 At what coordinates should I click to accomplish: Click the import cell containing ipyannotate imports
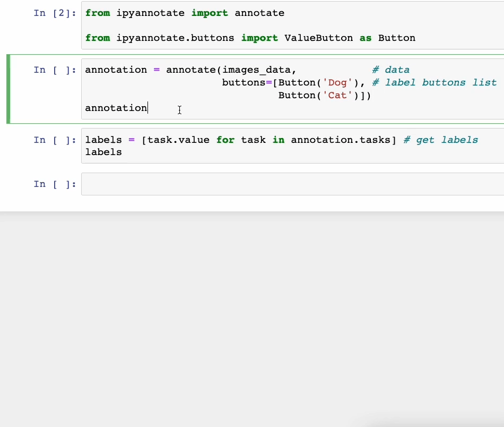click(x=292, y=25)
